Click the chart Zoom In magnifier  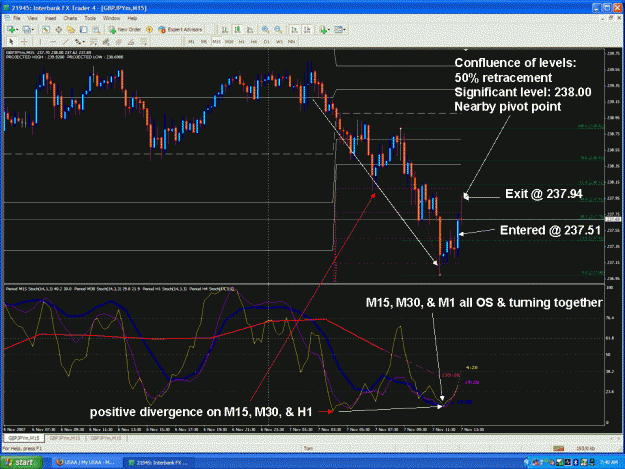(x=265, y=29)
